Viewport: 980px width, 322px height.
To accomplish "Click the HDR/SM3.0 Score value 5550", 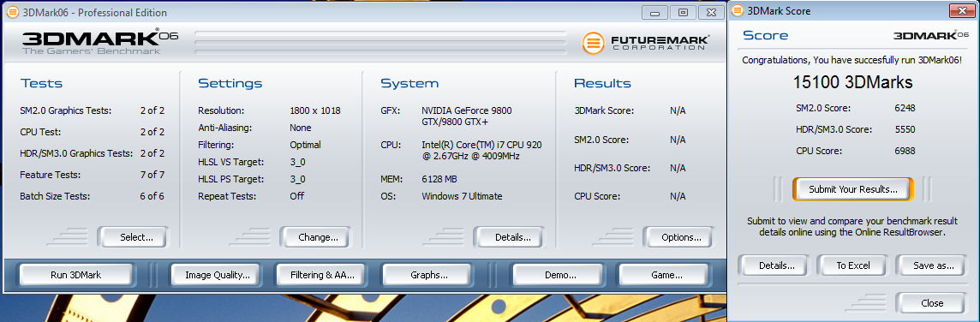I will point(905,129).
